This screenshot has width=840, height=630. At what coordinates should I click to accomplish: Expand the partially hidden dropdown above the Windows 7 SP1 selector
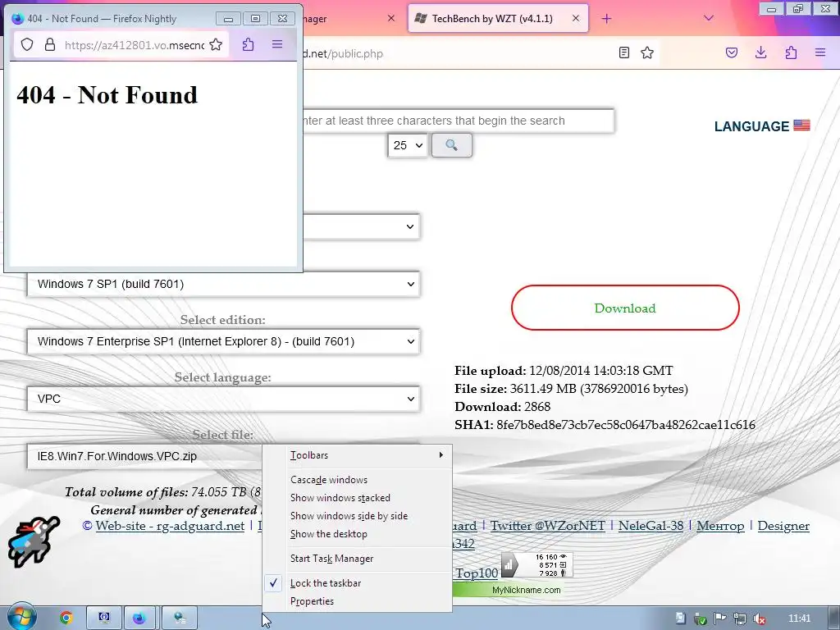click(x=361, y=226)
